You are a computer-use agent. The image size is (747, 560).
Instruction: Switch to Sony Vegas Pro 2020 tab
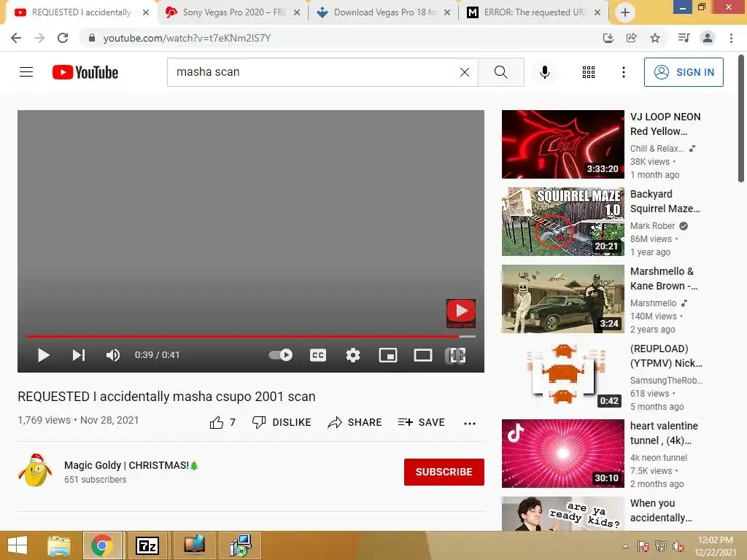click(x=233, y=12)
